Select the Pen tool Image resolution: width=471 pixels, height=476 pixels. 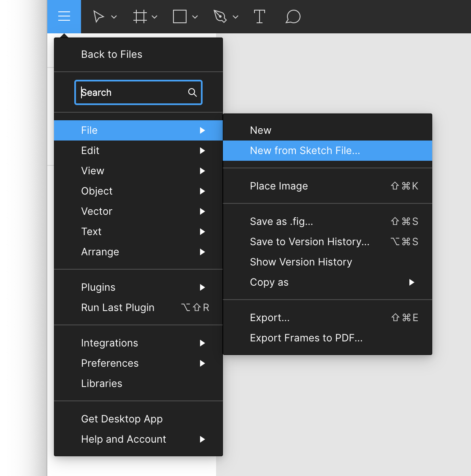tap(220, 16)
